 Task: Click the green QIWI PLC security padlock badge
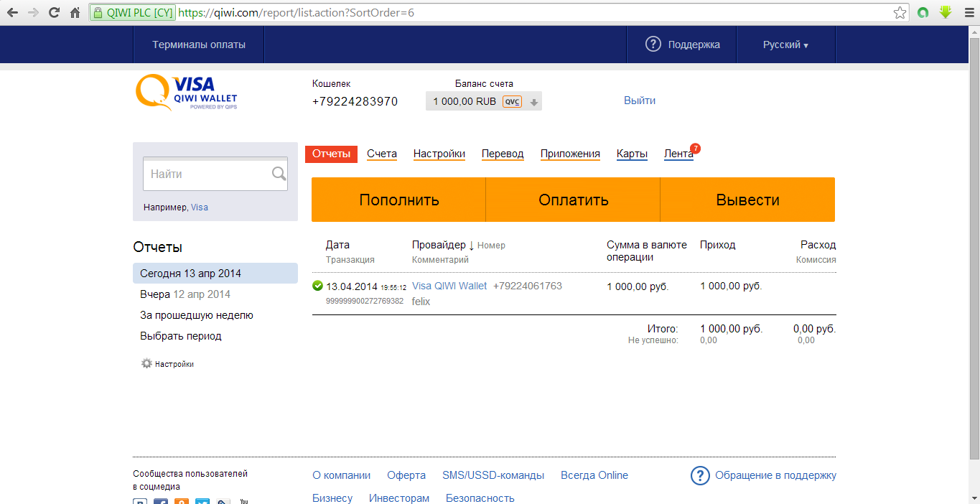(133, 12)
